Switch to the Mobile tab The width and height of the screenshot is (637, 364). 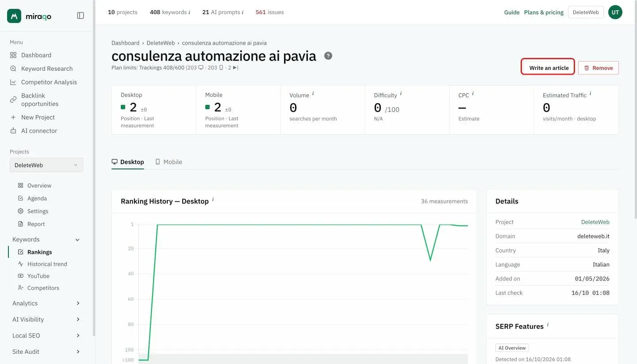(169, 162)
